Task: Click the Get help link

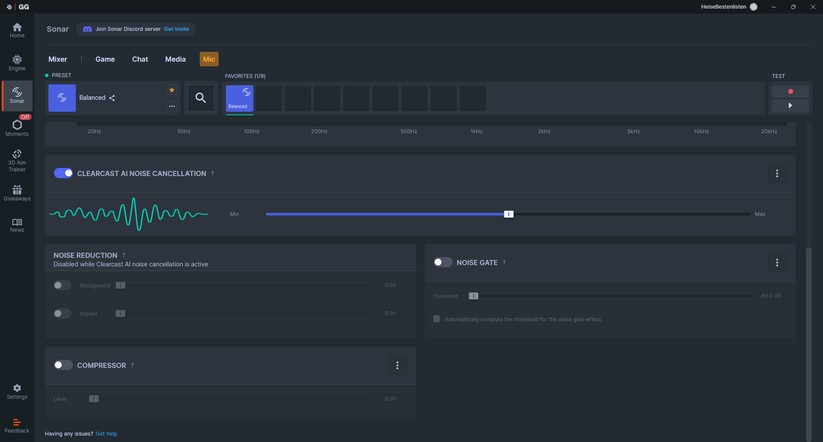Action: [106, 434]
